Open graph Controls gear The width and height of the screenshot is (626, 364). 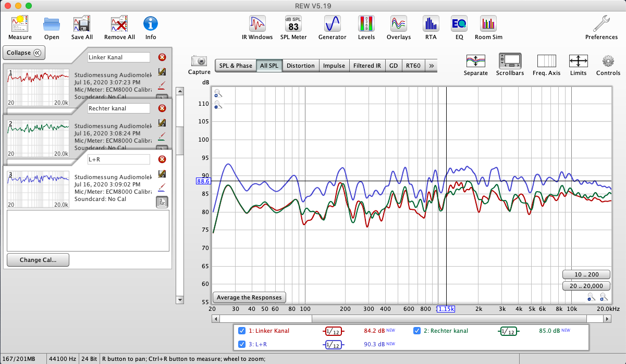pyautogui.click(x=608, y=65)
